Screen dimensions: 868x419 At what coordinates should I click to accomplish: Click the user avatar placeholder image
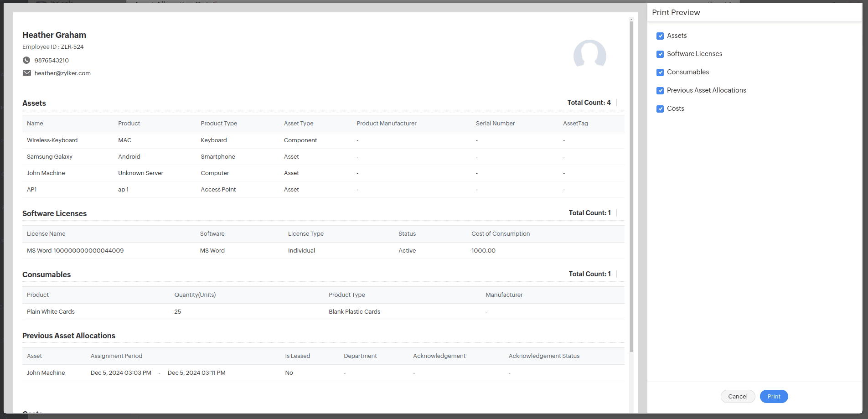click(589, 54)
